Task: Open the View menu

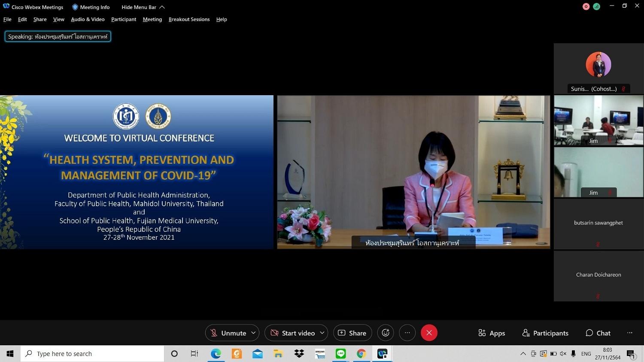Action: point(59,19)
